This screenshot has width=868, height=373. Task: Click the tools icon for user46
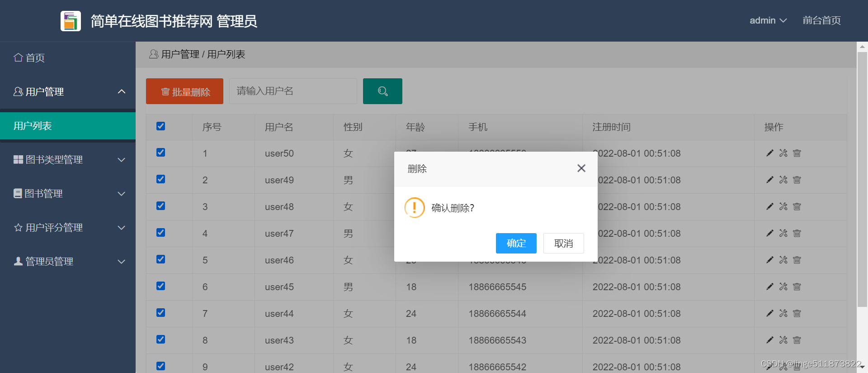[783, 260]
